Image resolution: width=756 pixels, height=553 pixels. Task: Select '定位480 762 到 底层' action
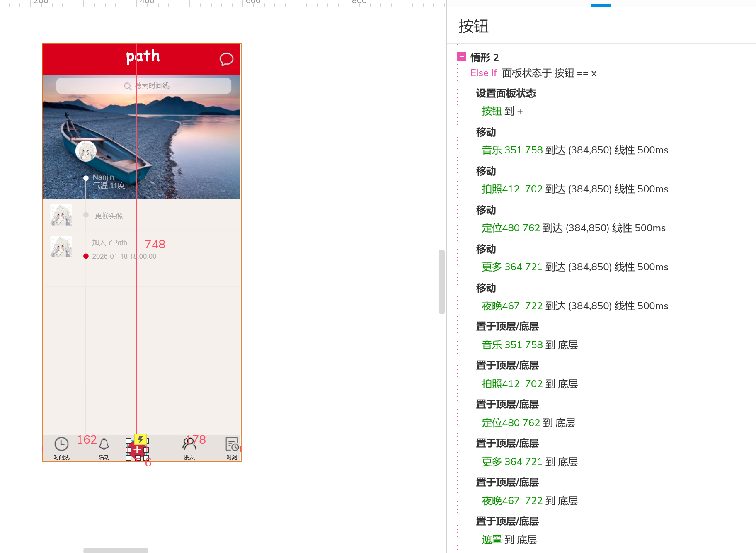tap(528, 423)
